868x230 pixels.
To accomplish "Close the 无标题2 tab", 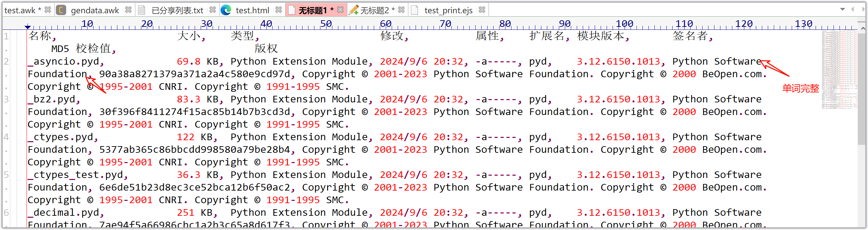I will [401, 10].
